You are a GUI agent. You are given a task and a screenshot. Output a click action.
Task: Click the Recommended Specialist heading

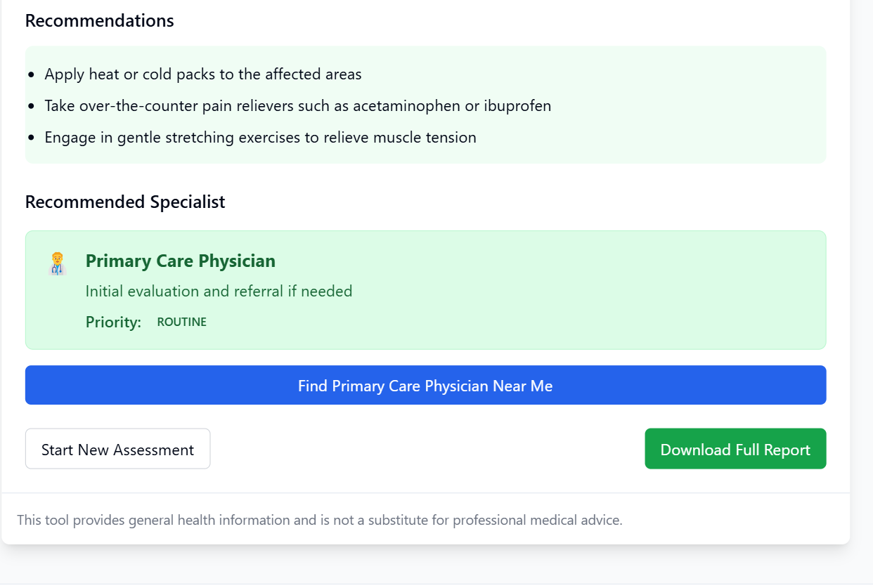(125, 202)
